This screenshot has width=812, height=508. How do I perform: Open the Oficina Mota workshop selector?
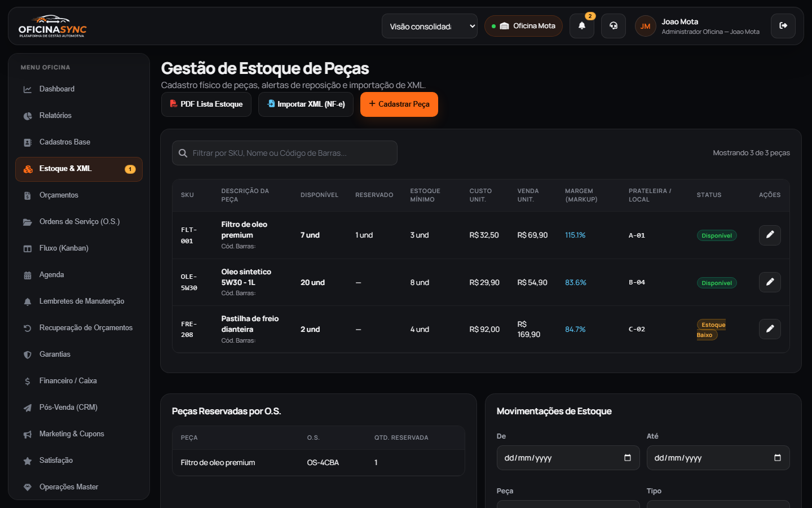click(x=523, y=26)
